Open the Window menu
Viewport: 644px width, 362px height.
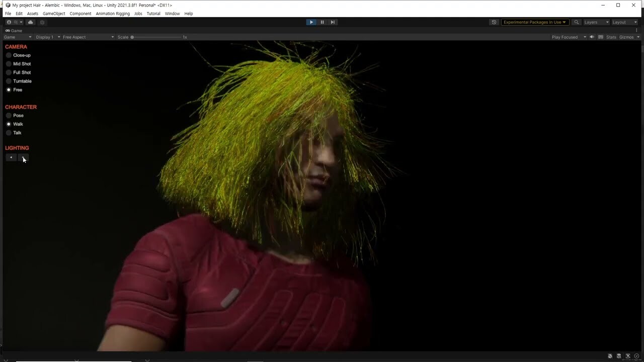pos(172,14)
